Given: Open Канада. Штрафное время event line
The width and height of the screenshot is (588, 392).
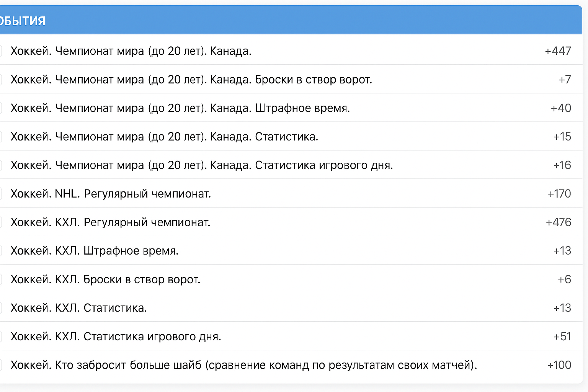Looking at the screenshot, I should point(180,108).
